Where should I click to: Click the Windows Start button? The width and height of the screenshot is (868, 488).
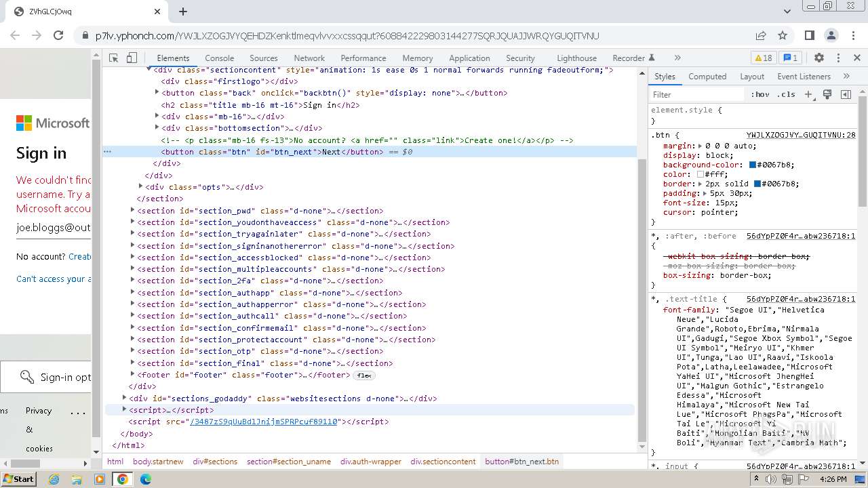tap(18, 479)
